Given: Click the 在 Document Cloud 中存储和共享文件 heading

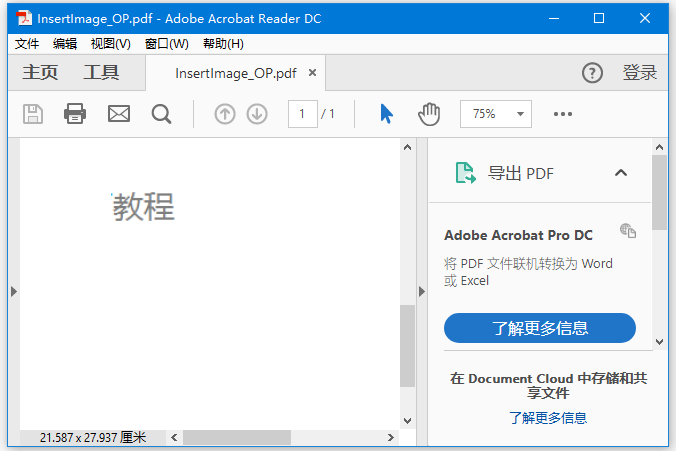Looking at the screenshot, I should click(548, 385).
